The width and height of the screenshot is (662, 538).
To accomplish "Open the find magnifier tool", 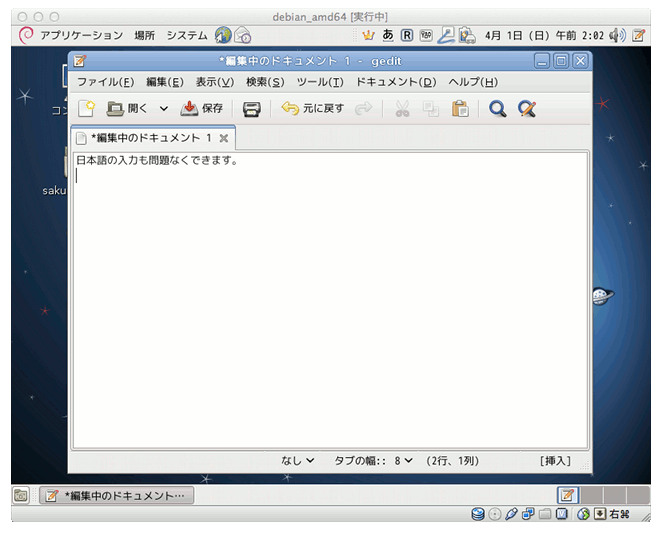I will [497, 109].
